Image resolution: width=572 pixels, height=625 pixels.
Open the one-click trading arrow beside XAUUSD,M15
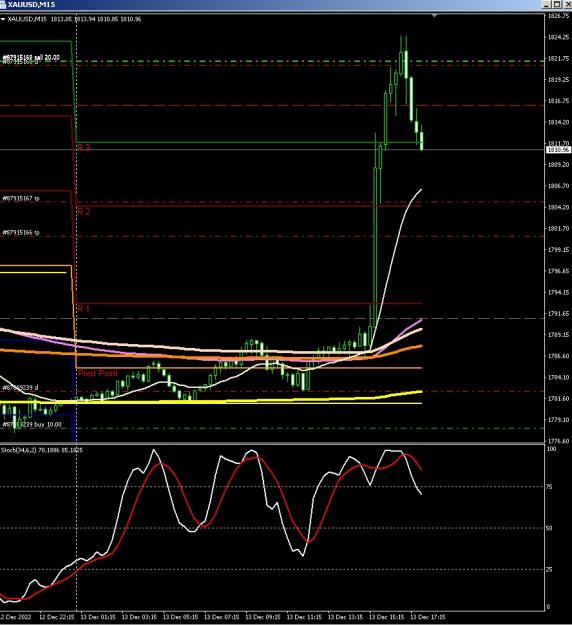(x=3, y=19)
